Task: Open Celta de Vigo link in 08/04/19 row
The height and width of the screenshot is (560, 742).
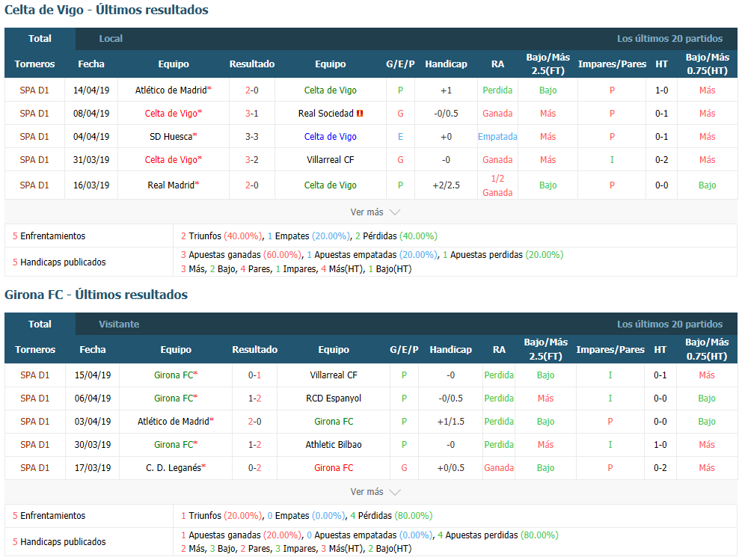Action: [x=171, y=114]
